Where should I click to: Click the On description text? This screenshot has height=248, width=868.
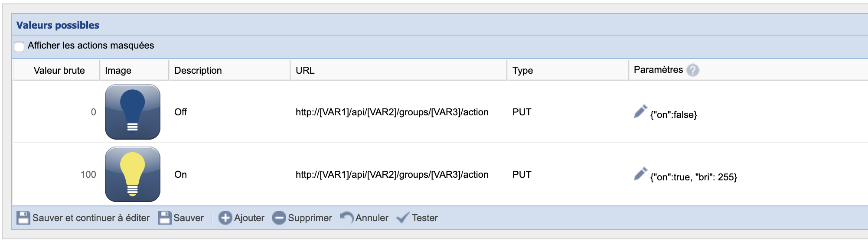point(180,175)
